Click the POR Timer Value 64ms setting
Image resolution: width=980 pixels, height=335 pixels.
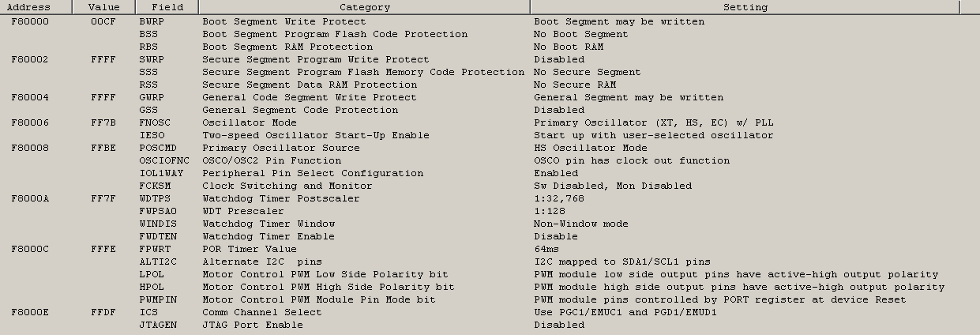click(546, 249)
